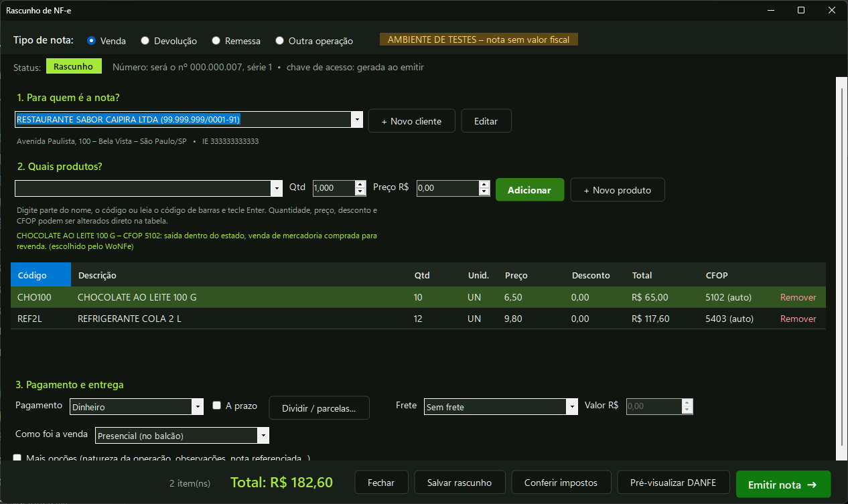Add a customer with Novo cliente
Viewport: 848px width, 504px height.
(411, 121)
